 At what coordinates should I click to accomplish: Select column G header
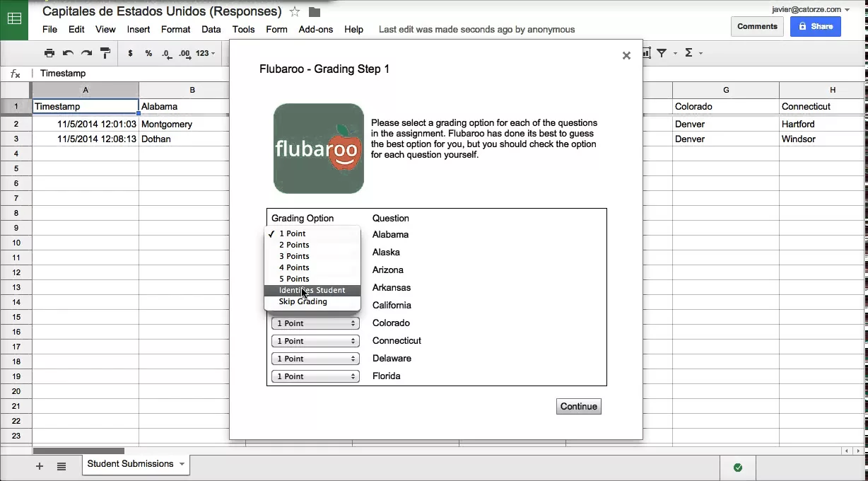point(726,90)
